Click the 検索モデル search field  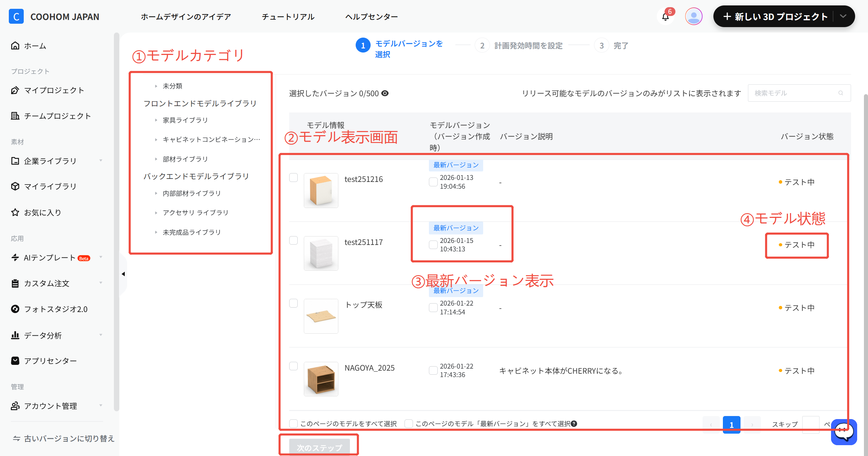point(799,93)
